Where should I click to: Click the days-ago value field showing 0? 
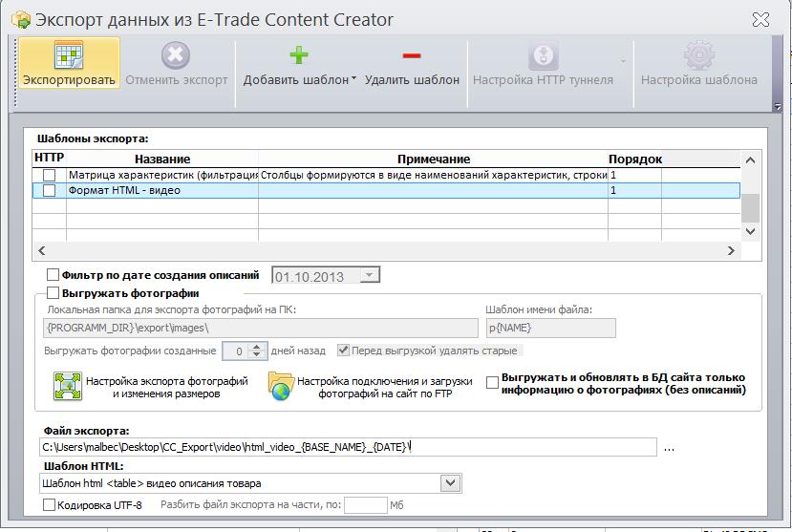tap(236, 351)
